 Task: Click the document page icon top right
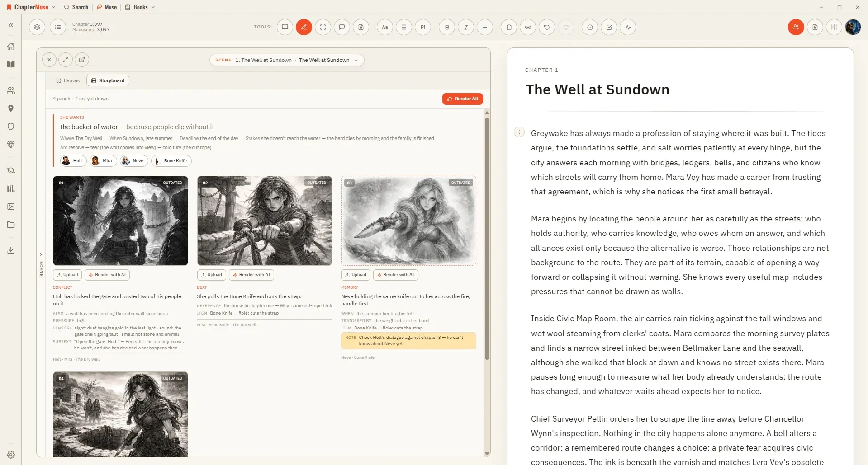[x=815, y=27]
